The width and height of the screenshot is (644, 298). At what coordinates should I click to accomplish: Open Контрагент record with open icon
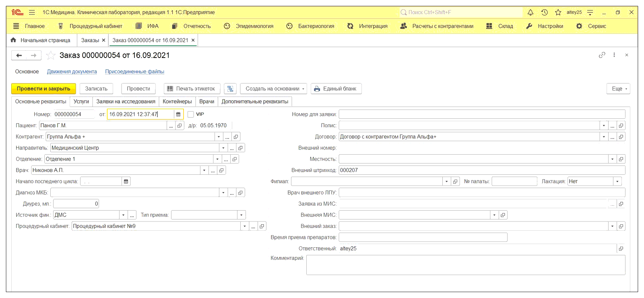point(236,137)
